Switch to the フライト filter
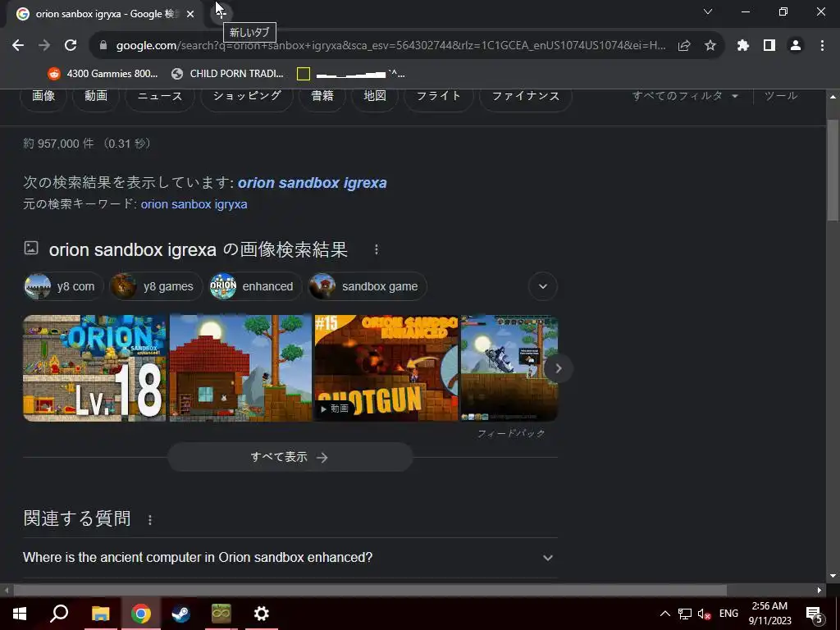Viewport: 840px width, 630px height. click(439, 96)
